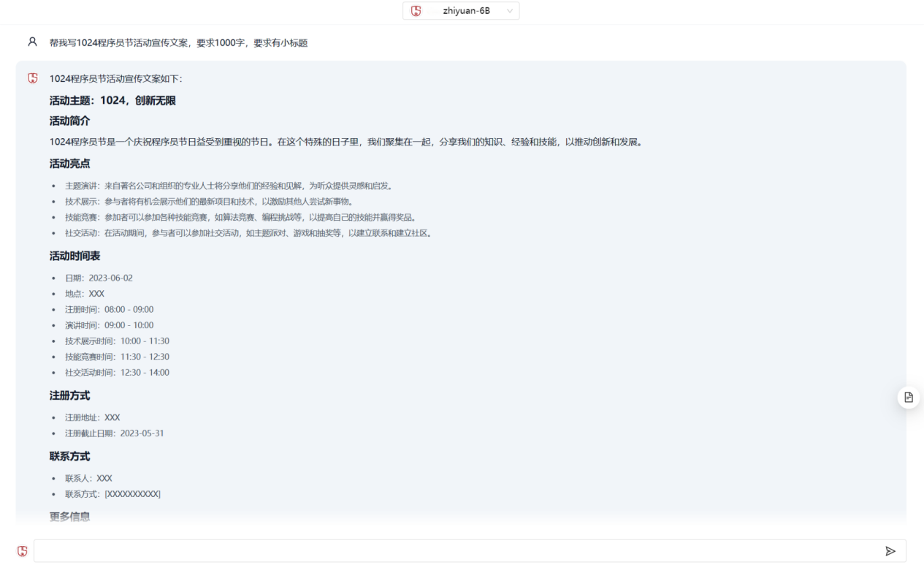The image size is (924, 565).
Task: Click the 联系方式 section heading
Action: coord(70,456)
